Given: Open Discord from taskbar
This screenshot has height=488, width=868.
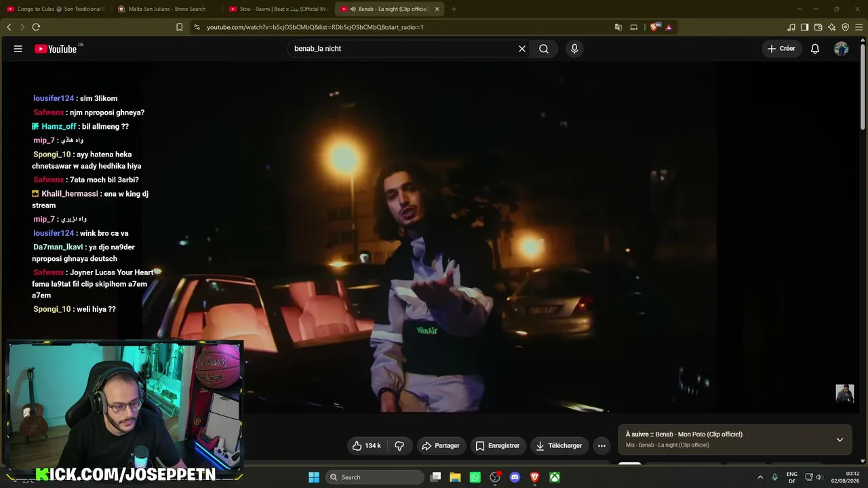Looking at the screenshot, I should click(x=515, y=477).
